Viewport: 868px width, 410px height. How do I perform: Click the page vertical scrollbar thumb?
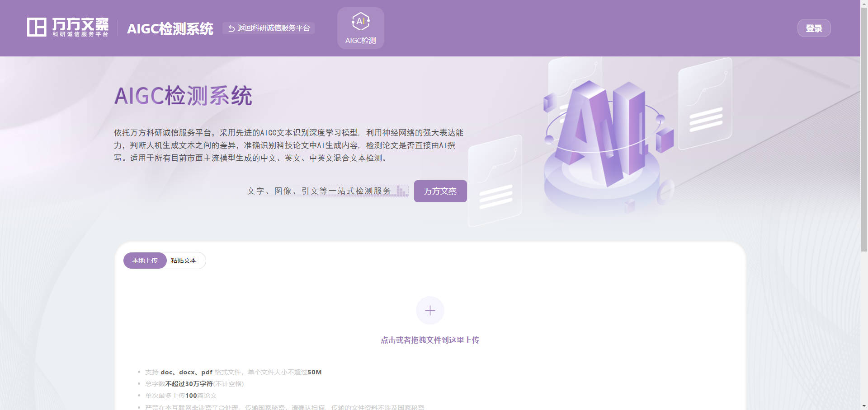(x=864, y=129)
